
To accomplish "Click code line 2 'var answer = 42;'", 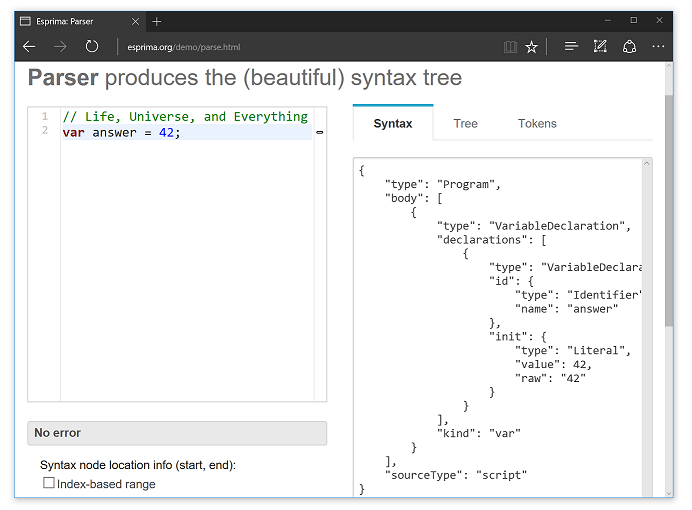I will [122, 133].
